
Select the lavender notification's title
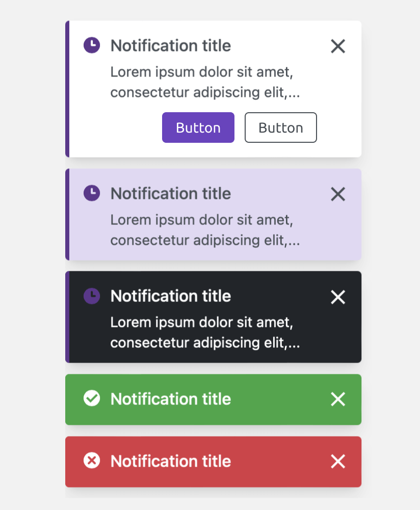click(x=171, y=194)
